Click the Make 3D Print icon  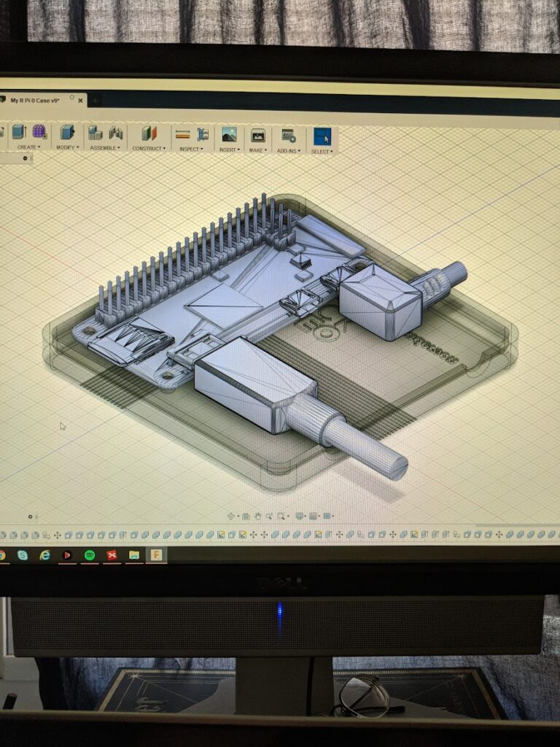(257, 136)
